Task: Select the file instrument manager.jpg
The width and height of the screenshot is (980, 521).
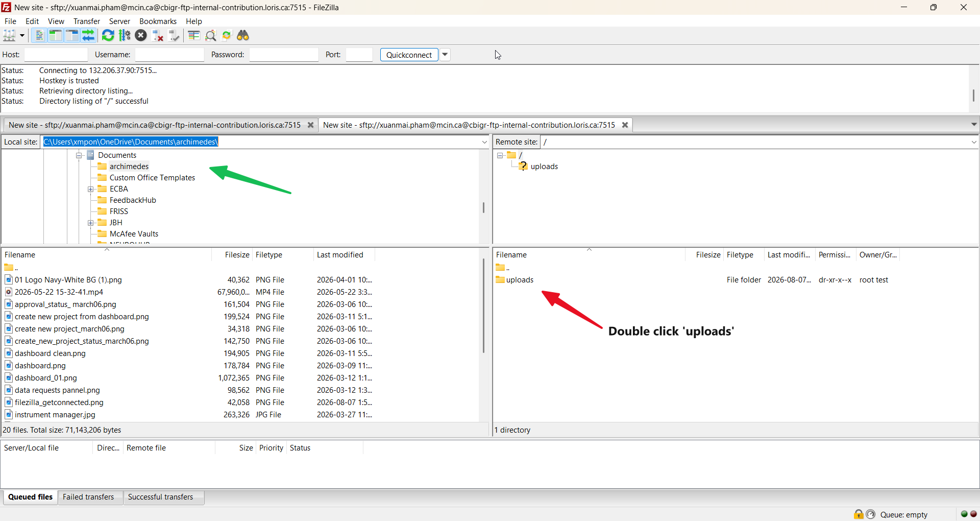Action: 55,415
